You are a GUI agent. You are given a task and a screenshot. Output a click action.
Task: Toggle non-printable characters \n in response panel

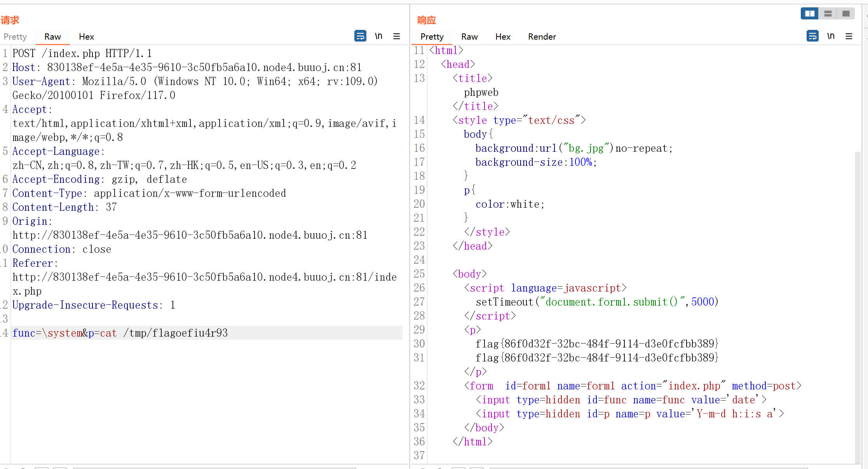(831, 36)
